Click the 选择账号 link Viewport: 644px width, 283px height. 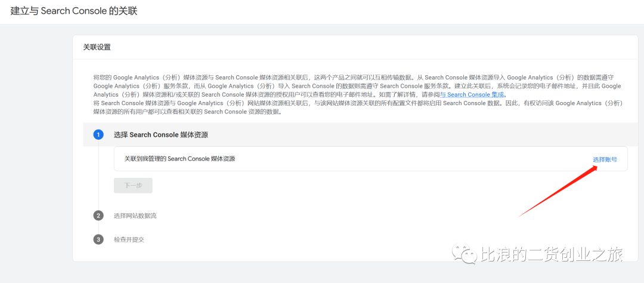pyautogui.click(x=605, y=159)
